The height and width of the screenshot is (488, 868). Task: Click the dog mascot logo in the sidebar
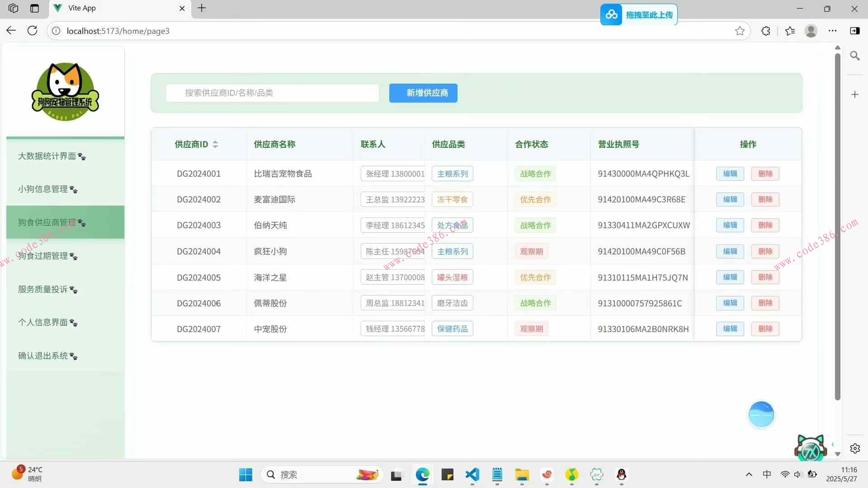65,90
